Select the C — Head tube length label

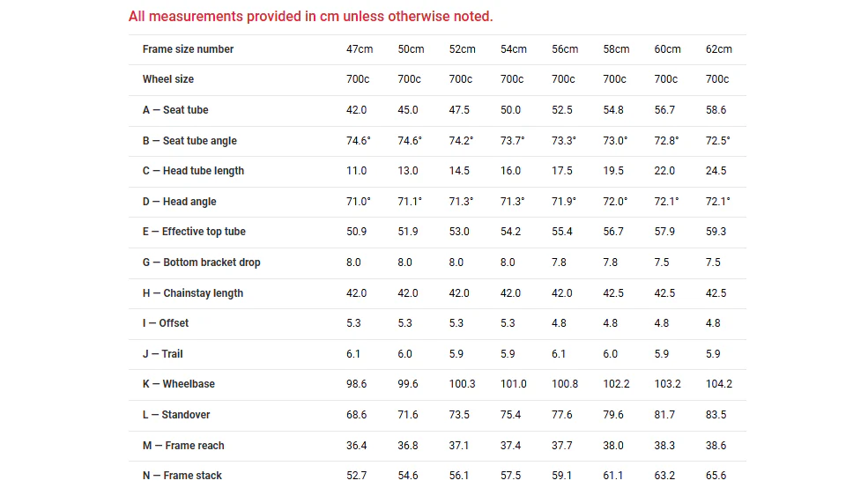click(x=193, y=171)
